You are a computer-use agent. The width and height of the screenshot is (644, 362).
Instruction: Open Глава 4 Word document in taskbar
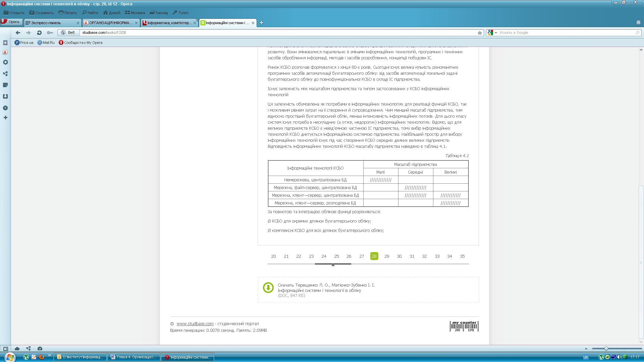pyautogui.click(x=134, y=357)
